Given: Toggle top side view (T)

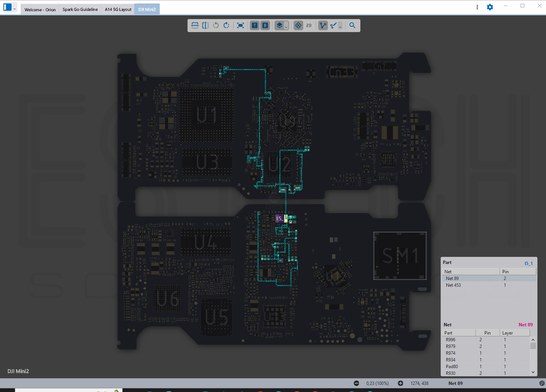Looking at the screenshot, I should tap(255, 25).
